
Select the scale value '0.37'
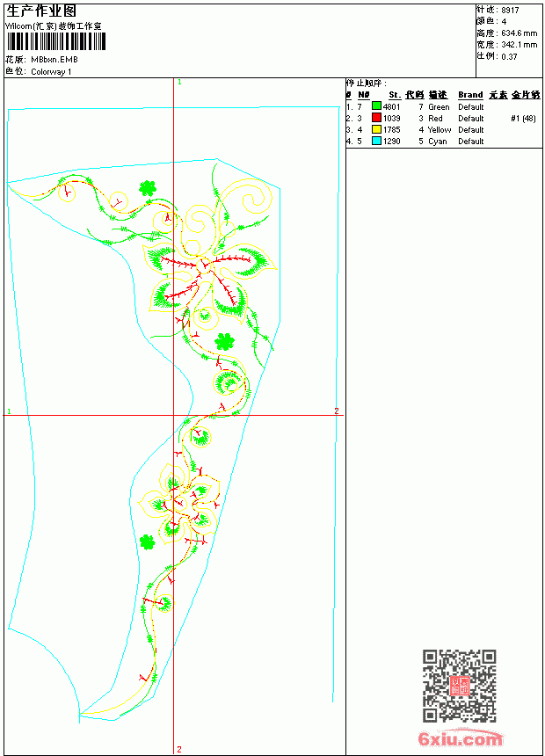[x=509, y=56]
